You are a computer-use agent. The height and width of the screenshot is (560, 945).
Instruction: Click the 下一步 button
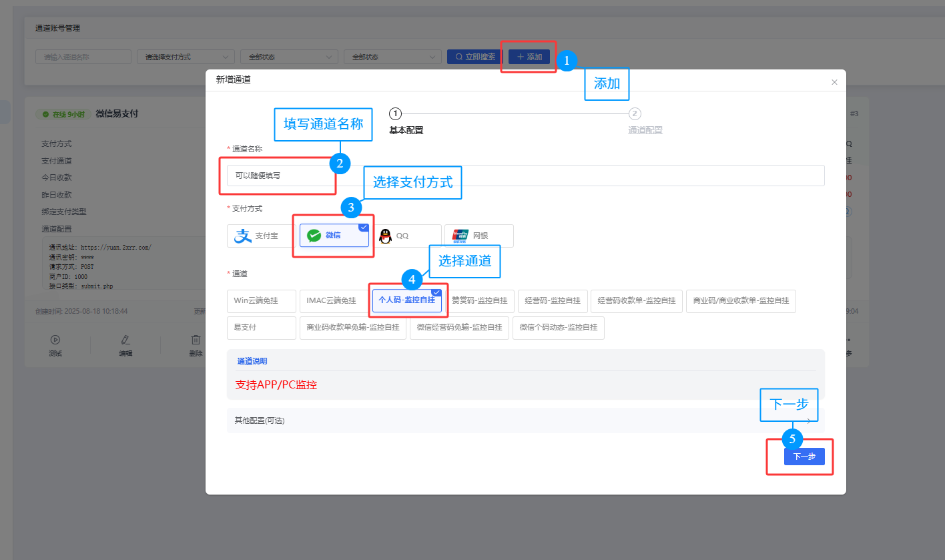click(x=804, y=457)
